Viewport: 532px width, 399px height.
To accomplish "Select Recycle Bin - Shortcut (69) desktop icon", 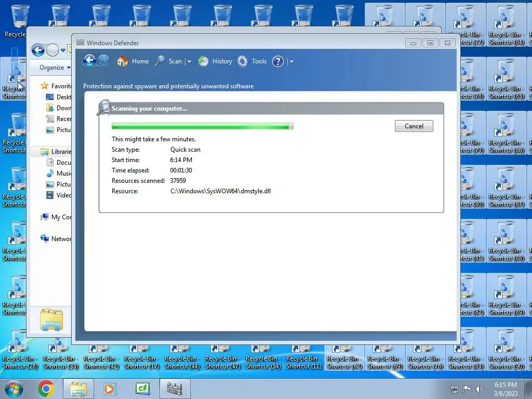I will pyautogui.click(x=385, y=357).
